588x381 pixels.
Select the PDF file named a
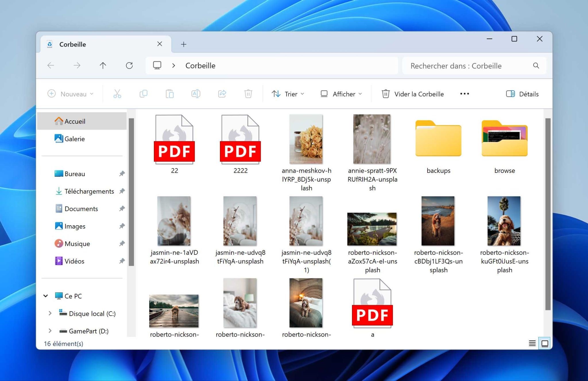pos(372,308)
